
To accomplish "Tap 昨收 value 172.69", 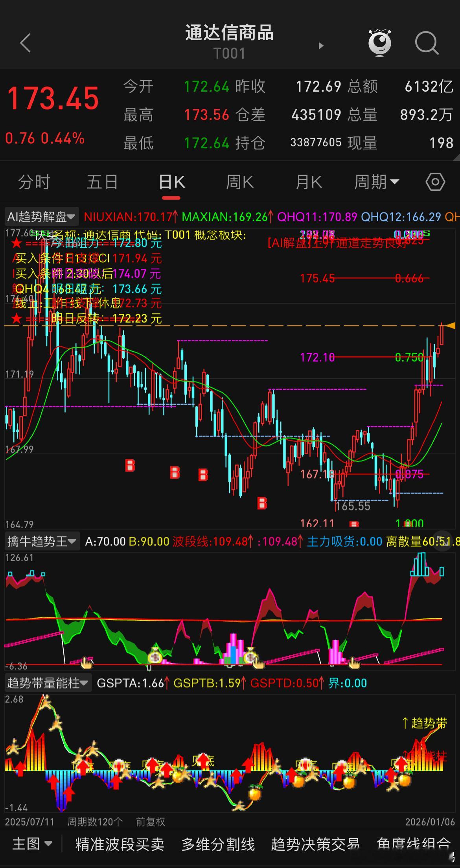I will point(318,87).
